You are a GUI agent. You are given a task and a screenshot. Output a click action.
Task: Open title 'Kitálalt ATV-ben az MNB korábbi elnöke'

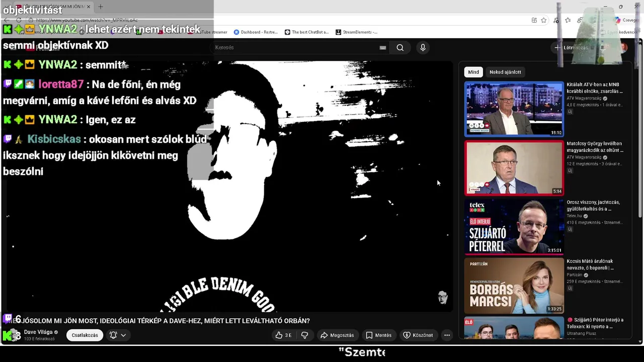pos(595,88)
